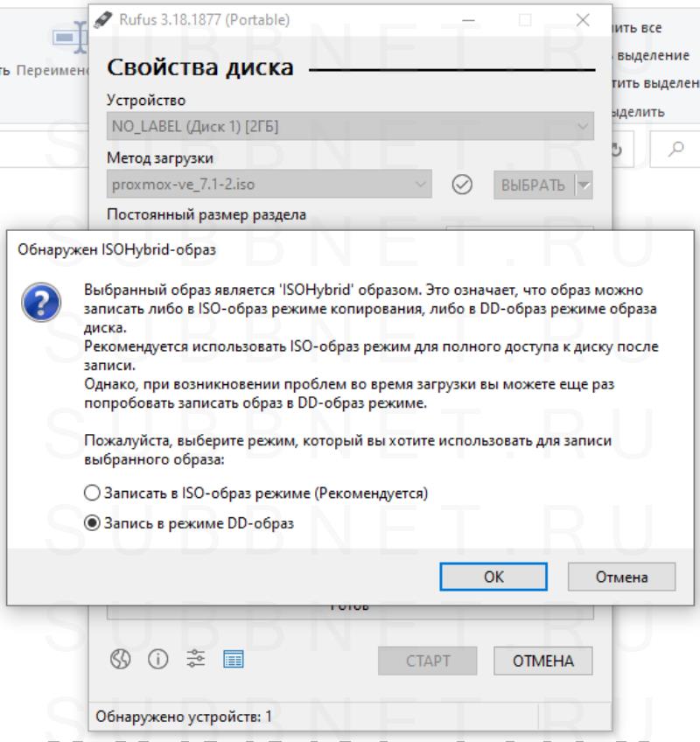Close the Rufus window
Viewport: 700px width, 742px height.
[583, 17]
